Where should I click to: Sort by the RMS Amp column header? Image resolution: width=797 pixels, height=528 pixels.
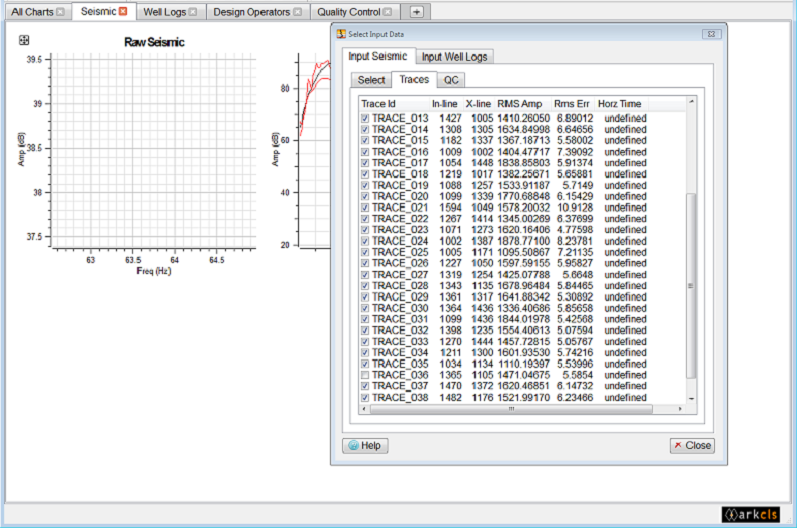click(x=520, y=104)
